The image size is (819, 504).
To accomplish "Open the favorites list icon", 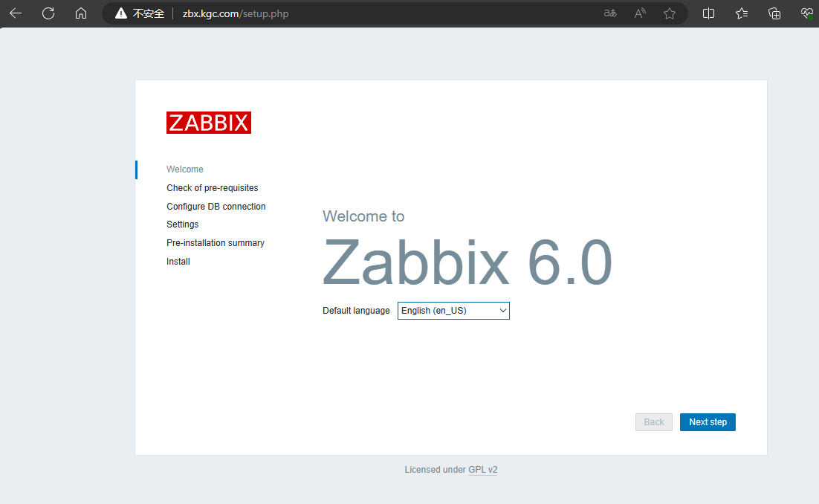I will pyautogui.click(x=742, y=13).
